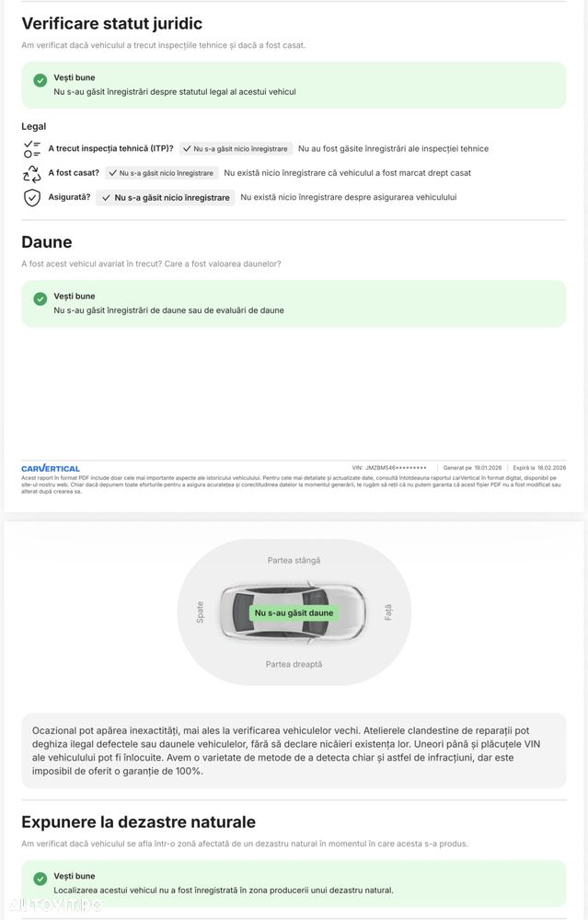The image size is (588, 920).
Task: Select the 'A fost casat?' no-record badge
Action: [x=161, y=172]
